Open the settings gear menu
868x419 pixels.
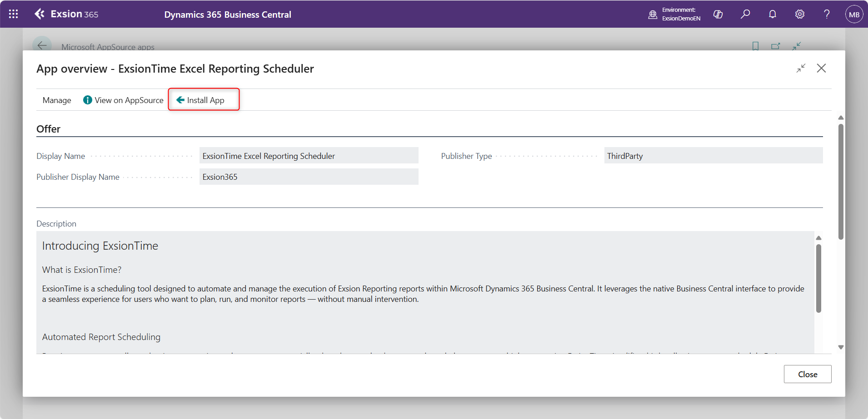800,14
